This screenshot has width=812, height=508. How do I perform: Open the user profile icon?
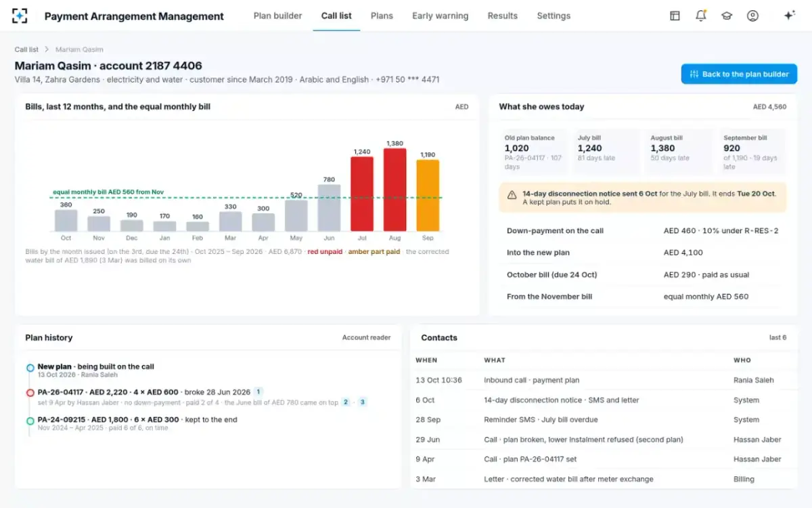[x=752, y=16]
